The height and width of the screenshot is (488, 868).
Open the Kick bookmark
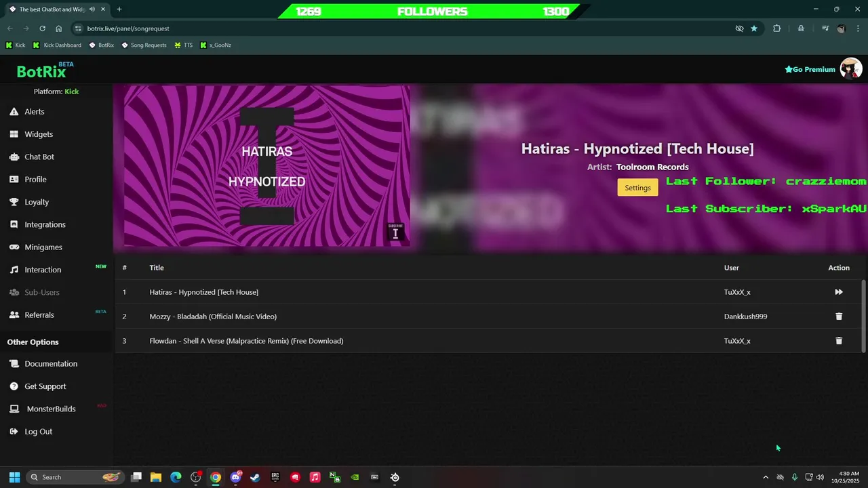(x=16, y=45)
